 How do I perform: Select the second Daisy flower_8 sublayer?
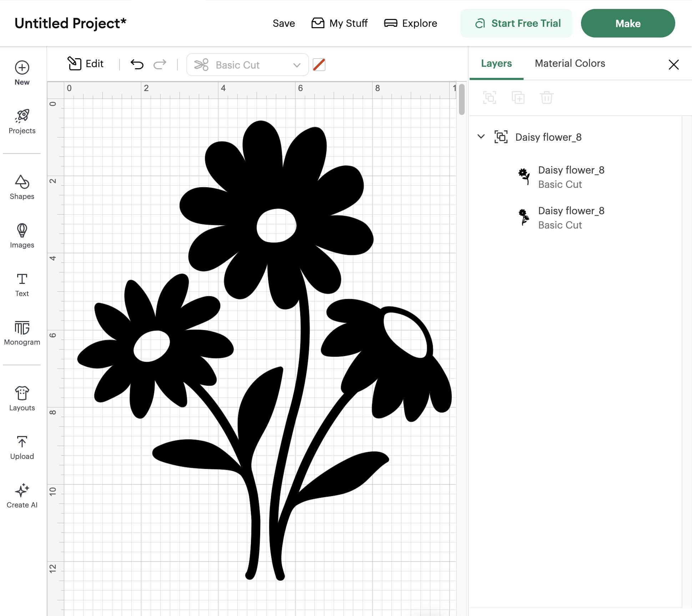click(575, 218)
